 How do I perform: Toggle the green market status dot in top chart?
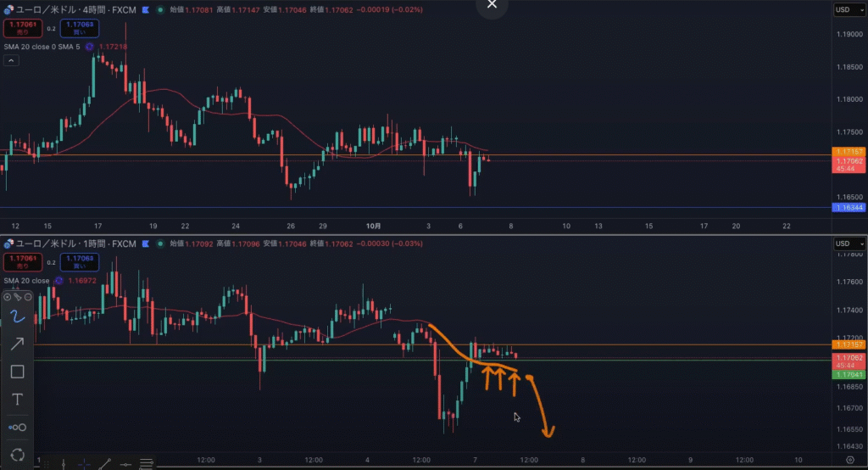[160, 11]
